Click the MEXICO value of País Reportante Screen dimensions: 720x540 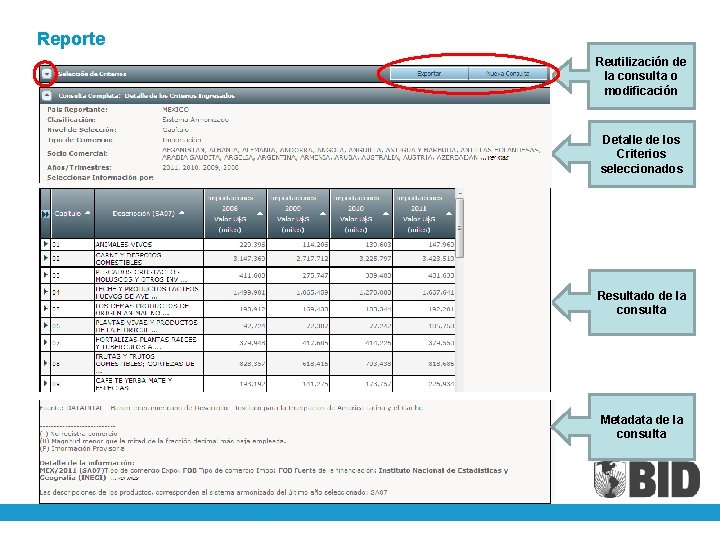pyautogui.click(x=175, y=109)
